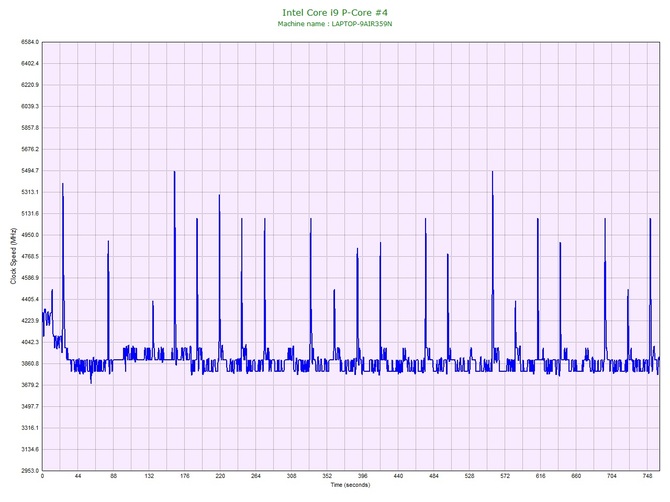Click the 4223.9 y-axis value
Screen dimensions: 670x502
pos(30,321)
